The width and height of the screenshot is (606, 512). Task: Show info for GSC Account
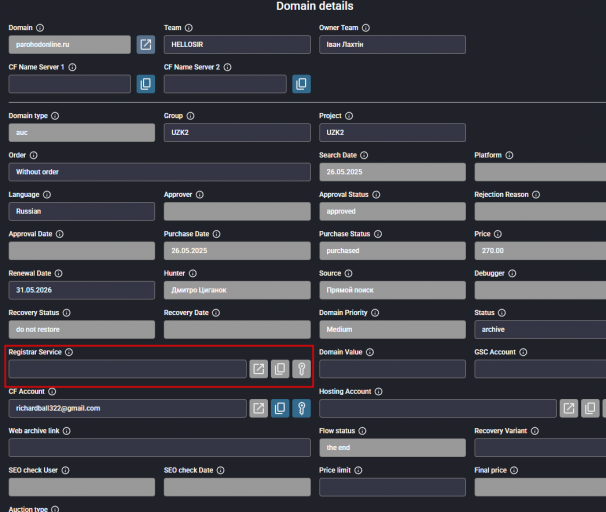tap(523, 352)
